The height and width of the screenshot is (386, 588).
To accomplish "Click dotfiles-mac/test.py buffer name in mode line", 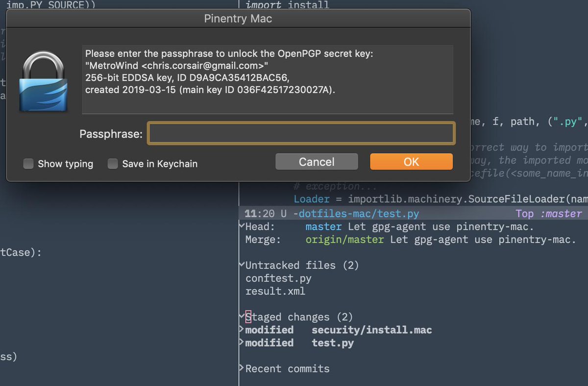I will pos(358,214).
